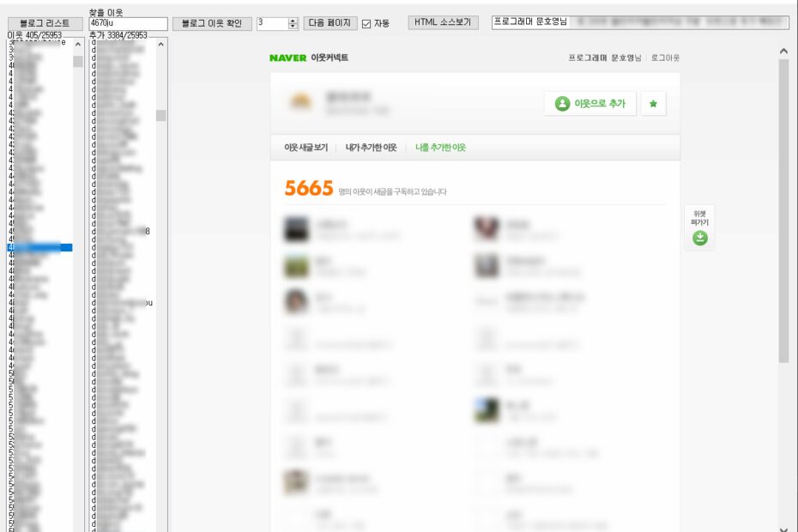
Task: Toggle the 자동 checkbox
Action: (366, 24)
